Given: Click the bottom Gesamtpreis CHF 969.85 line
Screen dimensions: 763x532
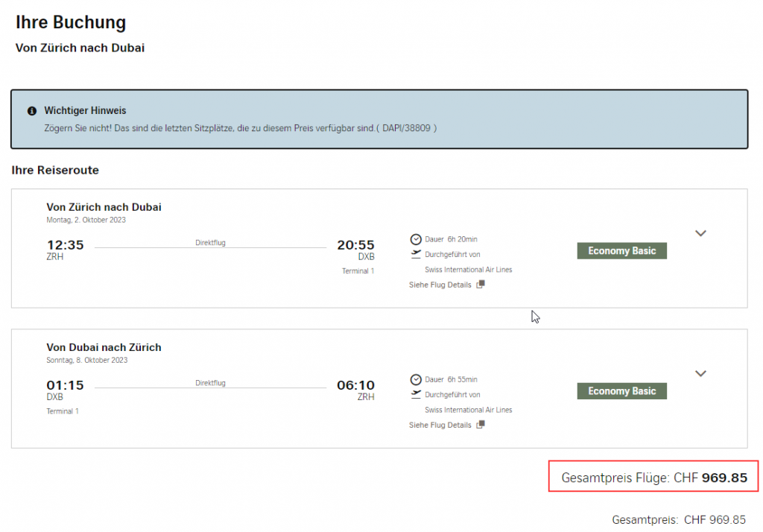Looking at the screenshot, I should point(678,519).
